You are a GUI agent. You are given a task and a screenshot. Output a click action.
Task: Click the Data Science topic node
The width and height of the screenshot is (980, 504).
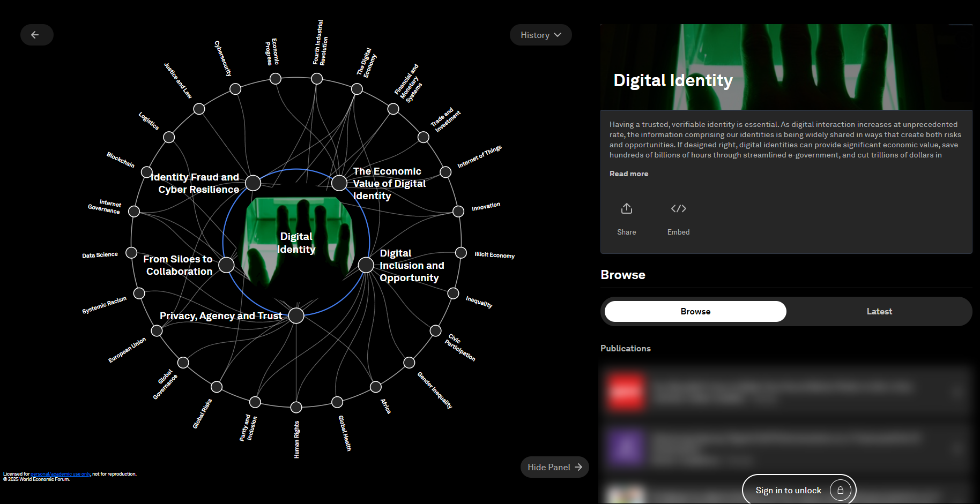click(x=131, y=252)
